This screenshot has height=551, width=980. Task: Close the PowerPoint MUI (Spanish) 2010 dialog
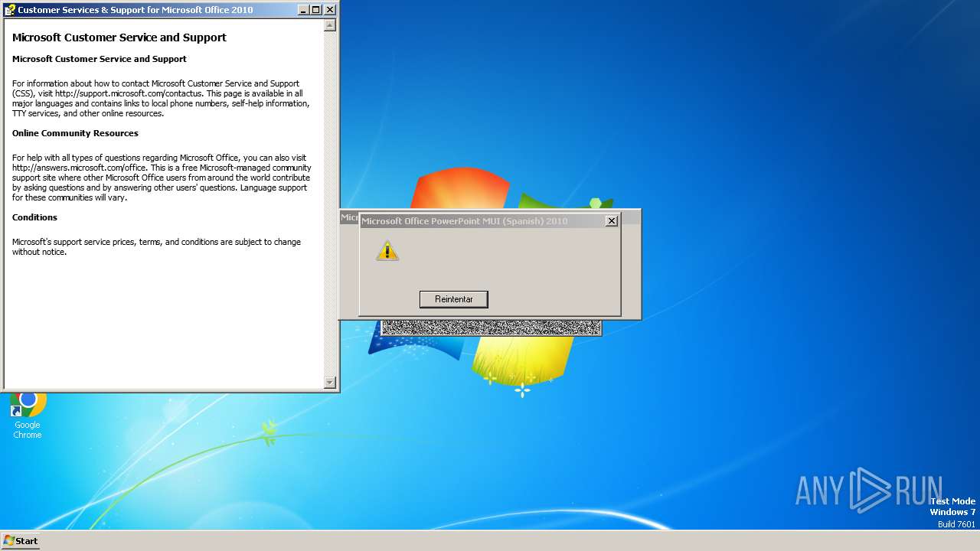611,221
